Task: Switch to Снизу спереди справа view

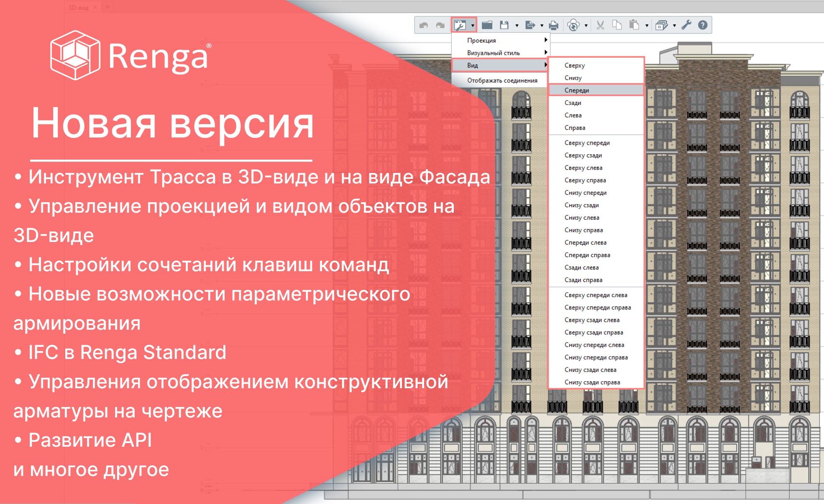Action: (x=596, y=358)
